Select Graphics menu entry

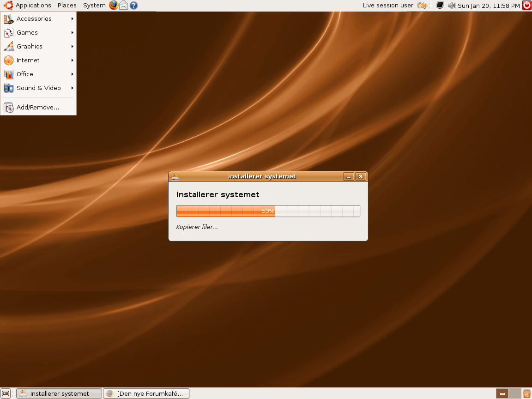point(38,47)
